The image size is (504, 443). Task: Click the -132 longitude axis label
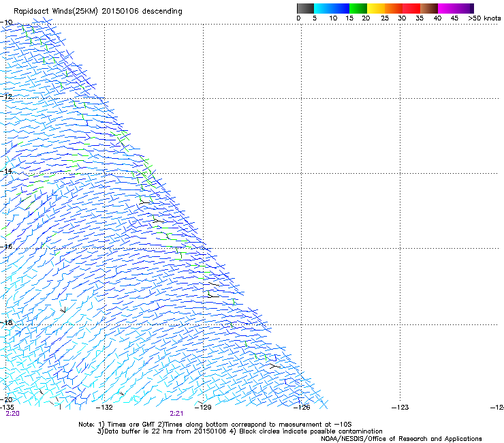click(104, 408)
